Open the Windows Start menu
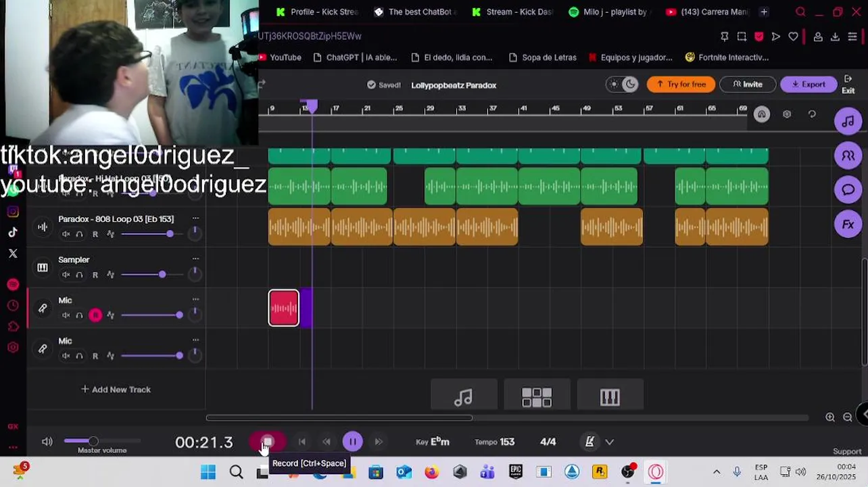 coord(208,472)
